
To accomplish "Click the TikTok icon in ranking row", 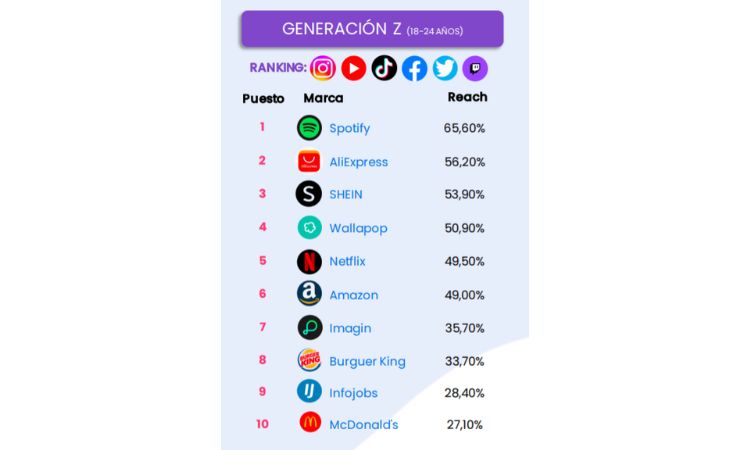I will pos(384,68).
